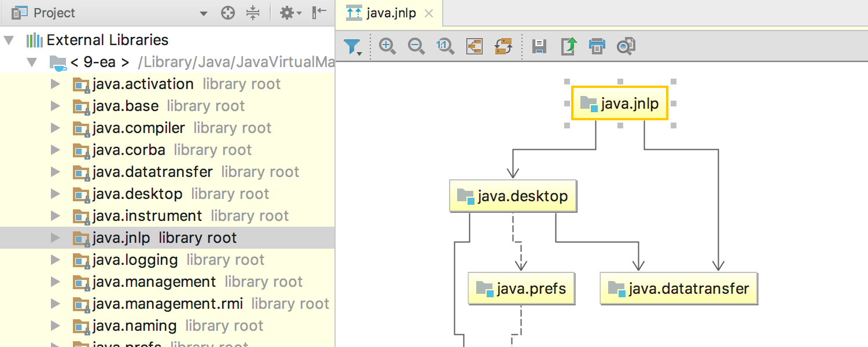Hide the Project tool window

[x=319, y=13]
